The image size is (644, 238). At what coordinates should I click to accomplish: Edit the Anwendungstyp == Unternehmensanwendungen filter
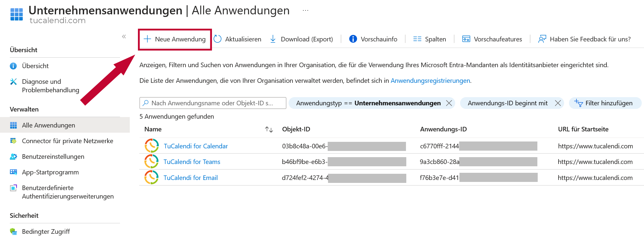pos(368,103)
